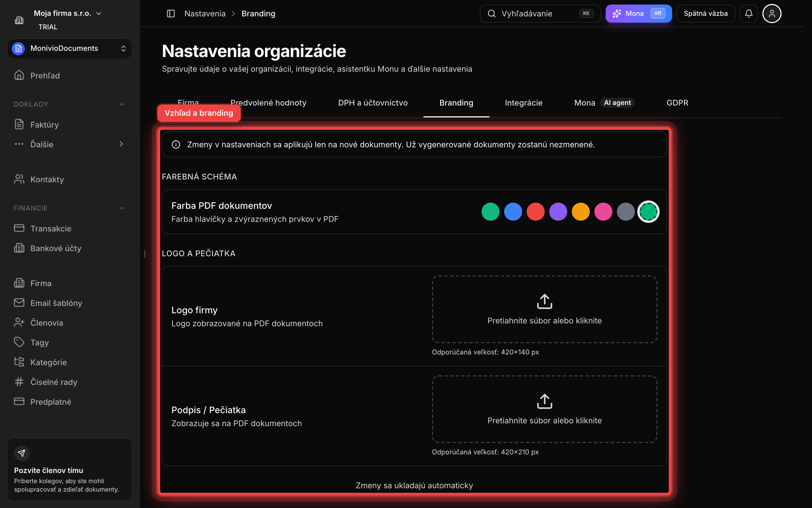The height and width of the screenshot is (508, 812).
Task: Click the upload icon for Podpis / Pečiatka
Action: coord(545,401)
